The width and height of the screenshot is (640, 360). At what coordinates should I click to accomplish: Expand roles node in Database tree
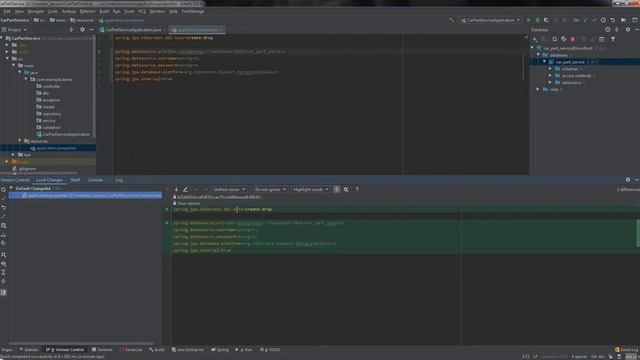coord(538,89)
